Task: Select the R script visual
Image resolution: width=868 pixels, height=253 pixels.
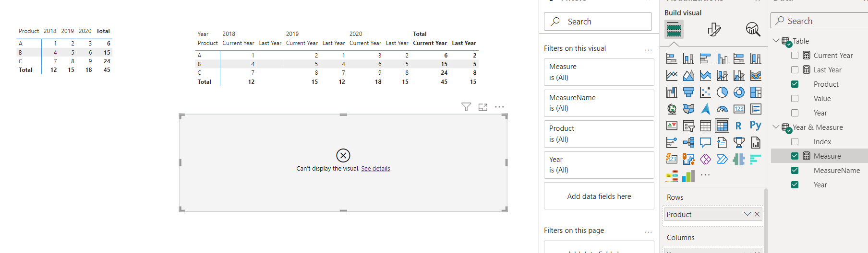Action: click(x=739, y=126)
